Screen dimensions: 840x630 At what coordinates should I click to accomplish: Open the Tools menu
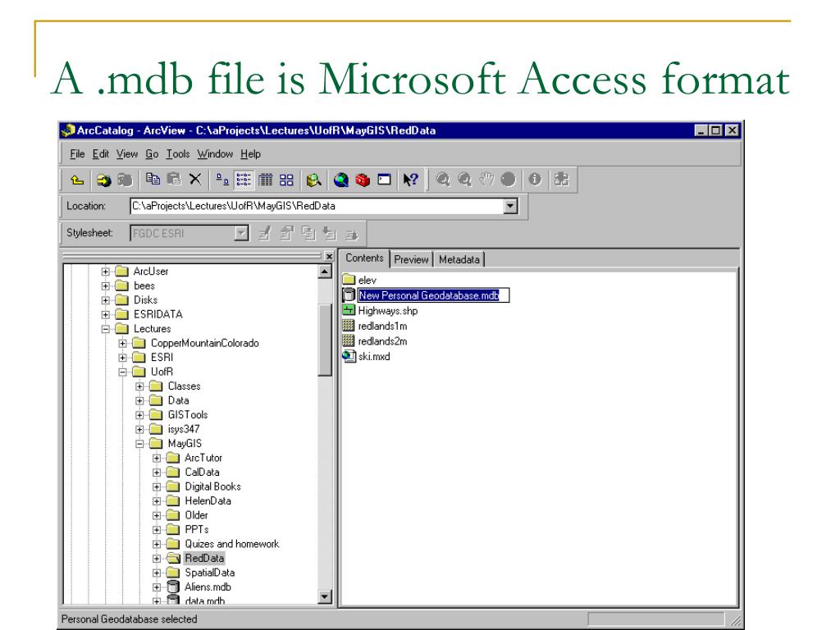click(x=177, y=153)
